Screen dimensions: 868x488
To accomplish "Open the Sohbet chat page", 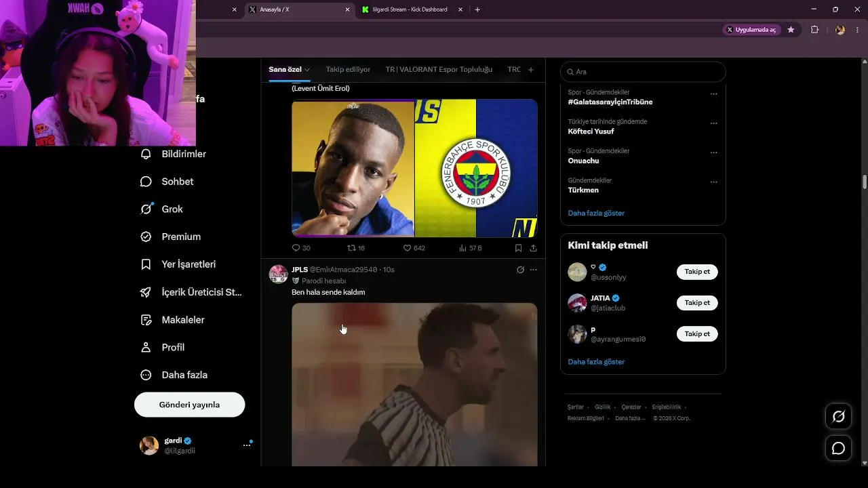I will 167,182.
